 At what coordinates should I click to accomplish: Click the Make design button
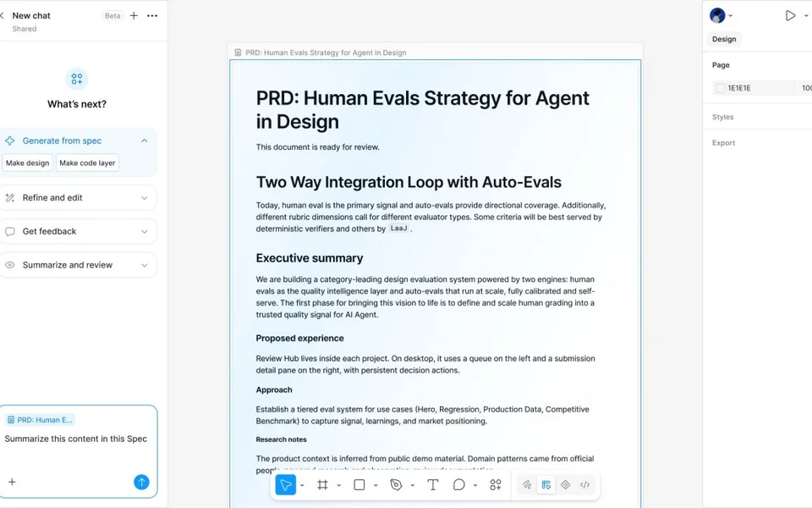(27, 163)
